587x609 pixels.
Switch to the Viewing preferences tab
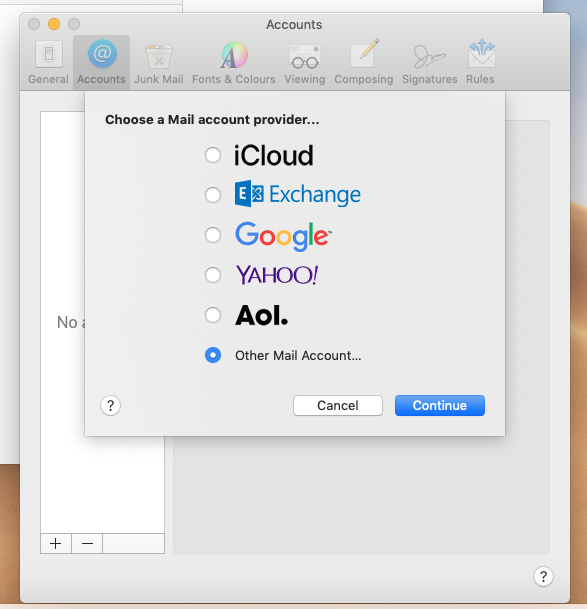click(305, 62)
